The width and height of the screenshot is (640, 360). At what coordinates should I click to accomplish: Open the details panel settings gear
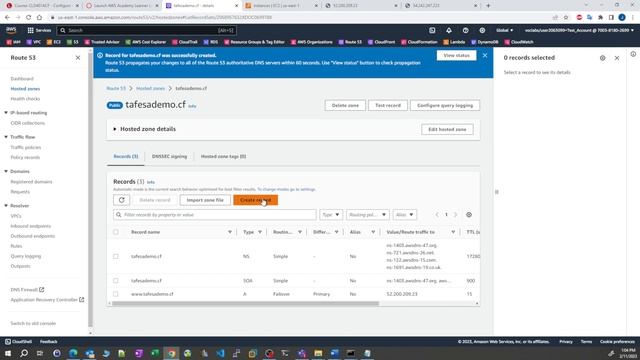(602, 58)
